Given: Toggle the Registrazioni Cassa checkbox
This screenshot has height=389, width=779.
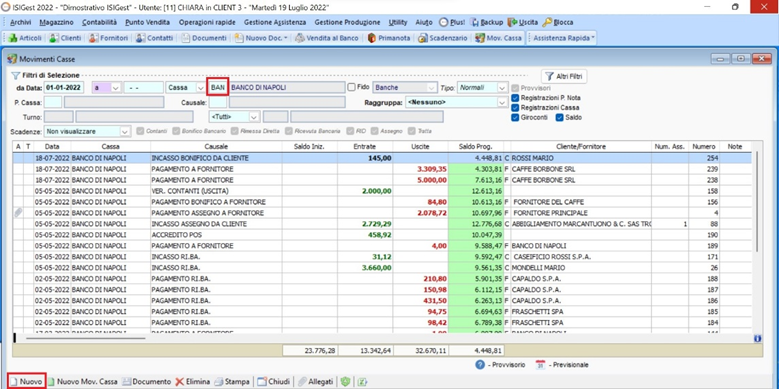Looking at the screenshot, I should (x=515, y=107).
